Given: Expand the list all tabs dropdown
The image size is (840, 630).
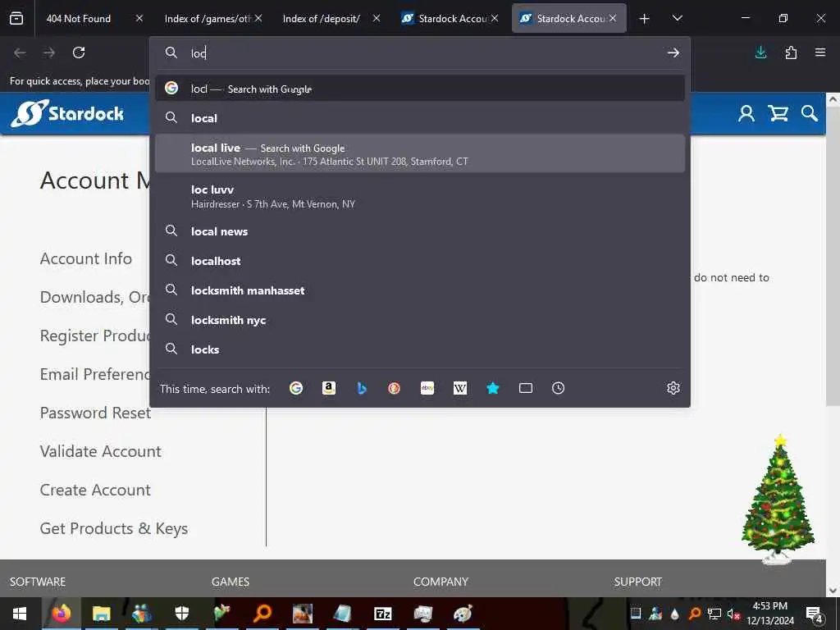Looking at the screenshot, I should [x=677, y=18].
